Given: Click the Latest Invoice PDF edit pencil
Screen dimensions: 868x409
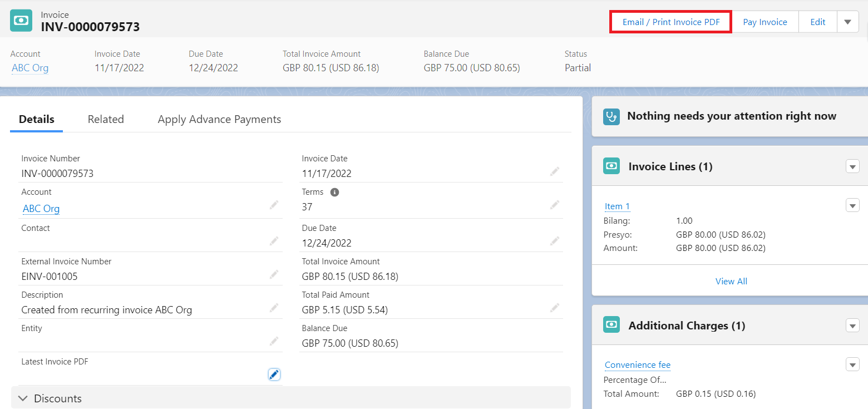Looking at the screenshot, I should (274, 374).
